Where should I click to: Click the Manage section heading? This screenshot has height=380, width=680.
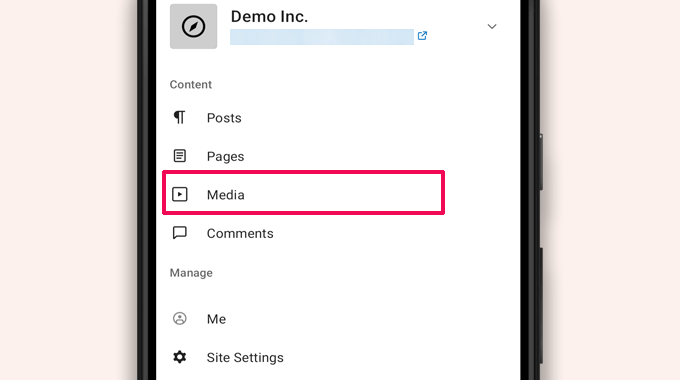(x=191, y=273)
